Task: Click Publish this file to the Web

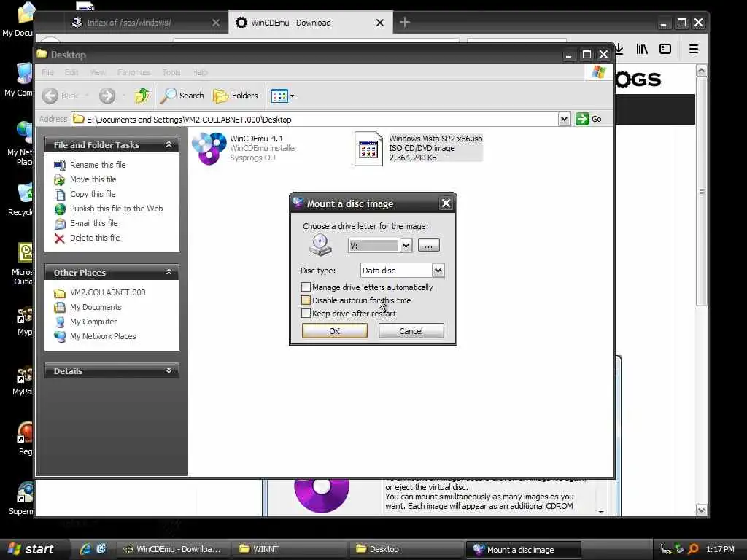Action: 116,209
